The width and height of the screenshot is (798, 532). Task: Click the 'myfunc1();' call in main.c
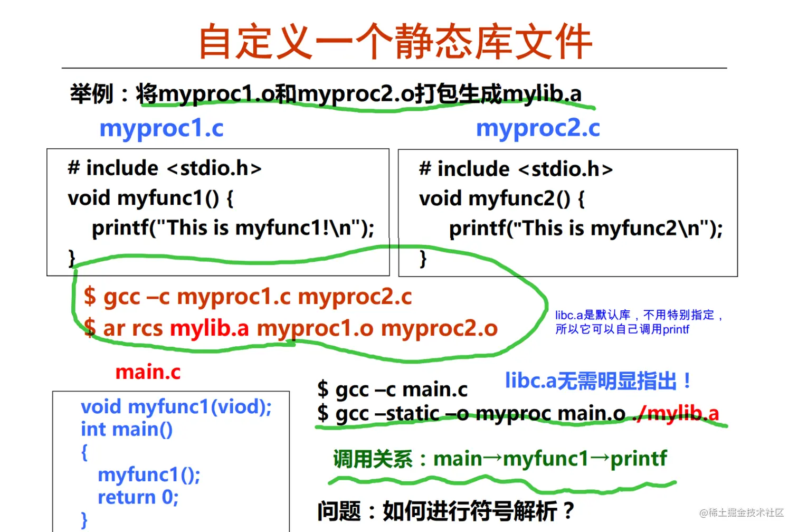coord(149,475)
